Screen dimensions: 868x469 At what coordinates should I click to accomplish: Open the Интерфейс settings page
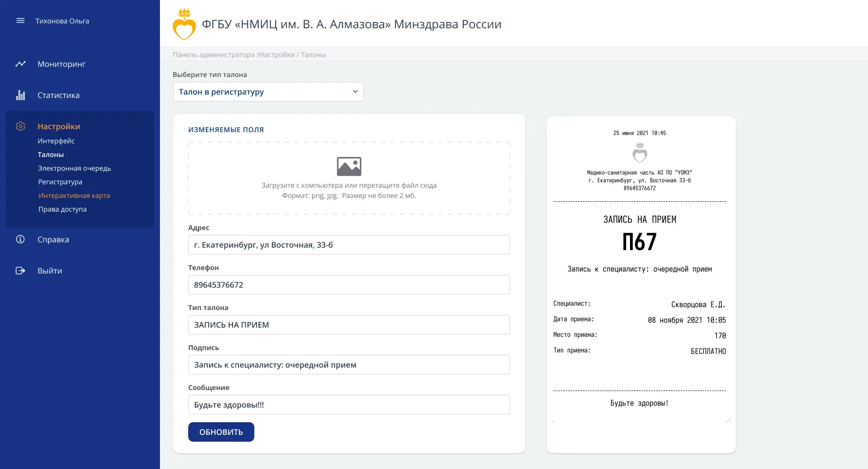tap(56, 141)
